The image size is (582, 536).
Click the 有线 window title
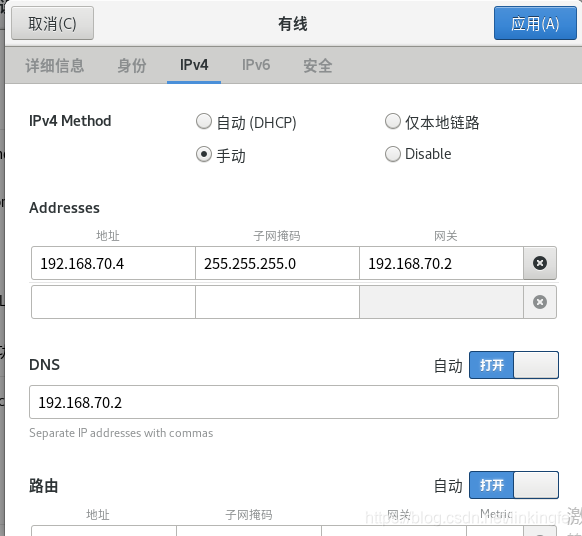coord(293,24)
